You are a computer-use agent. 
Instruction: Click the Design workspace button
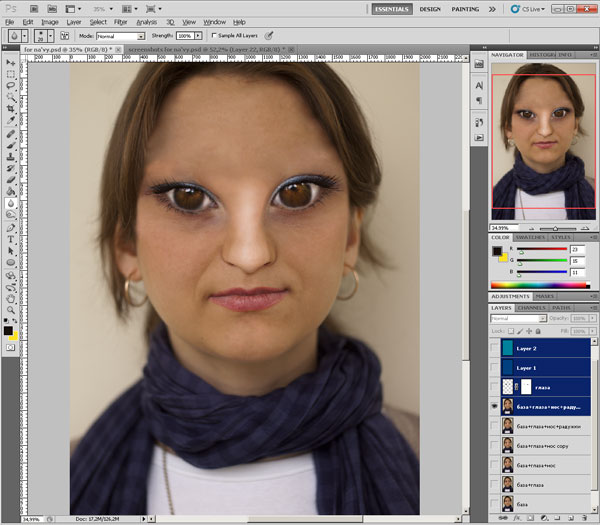430,9
